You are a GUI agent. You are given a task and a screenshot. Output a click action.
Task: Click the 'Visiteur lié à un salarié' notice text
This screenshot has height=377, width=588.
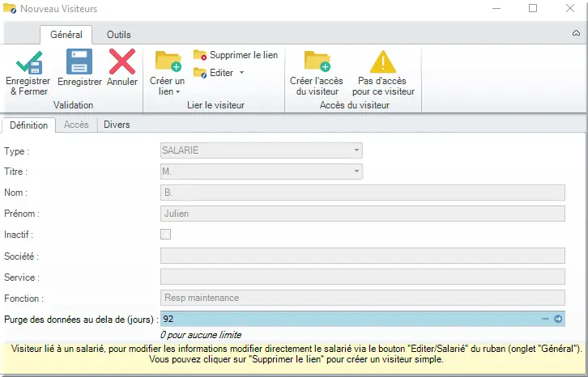[x=296, y=354]
